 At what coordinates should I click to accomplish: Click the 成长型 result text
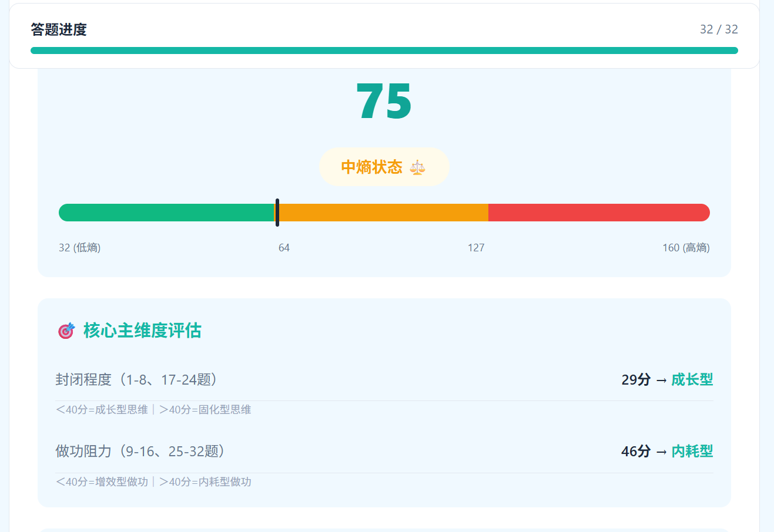coord(692,379)
